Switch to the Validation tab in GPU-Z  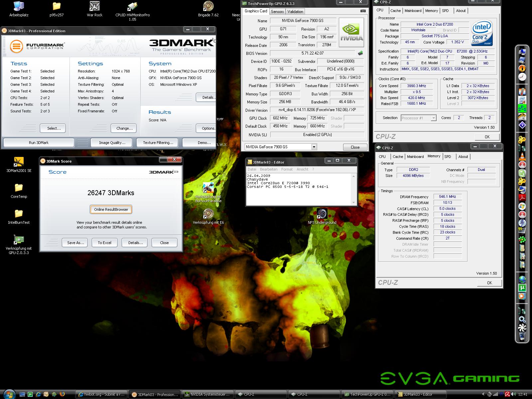pyautogui.click(x=295, y=11)
